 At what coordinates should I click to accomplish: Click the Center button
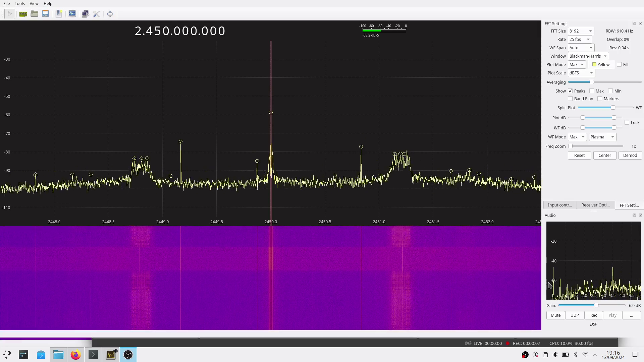click(x=605, y=156)
